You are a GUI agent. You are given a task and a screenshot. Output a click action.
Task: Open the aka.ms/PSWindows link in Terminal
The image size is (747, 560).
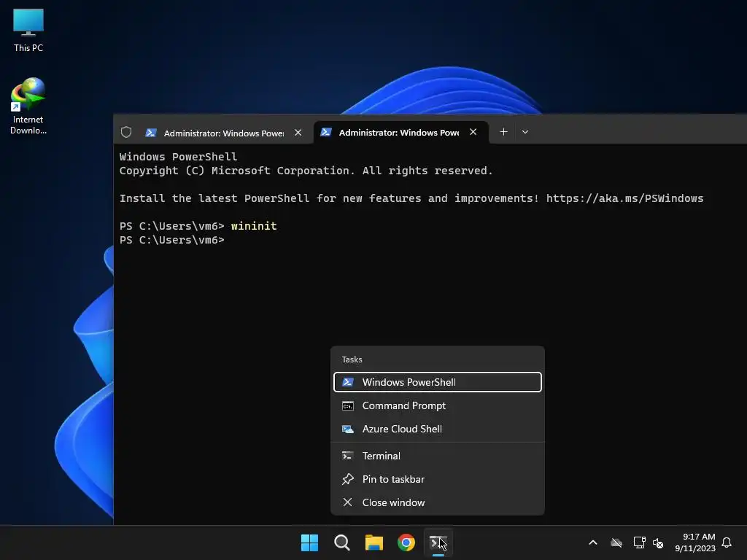624,198
